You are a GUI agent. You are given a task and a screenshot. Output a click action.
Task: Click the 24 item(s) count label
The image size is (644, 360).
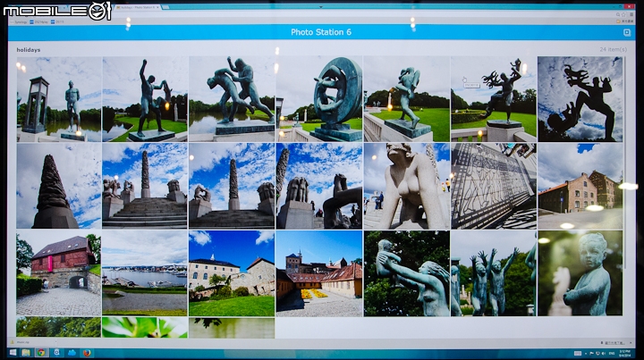[614, 49]
